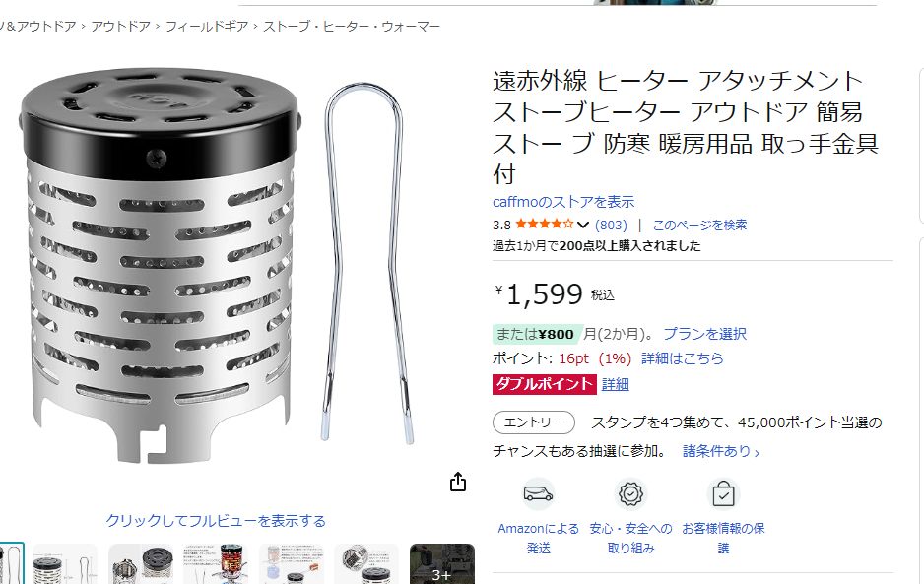924x584 pixels.
Task: Expand 諸条件あり conditions link
Action: coord(721,451)
